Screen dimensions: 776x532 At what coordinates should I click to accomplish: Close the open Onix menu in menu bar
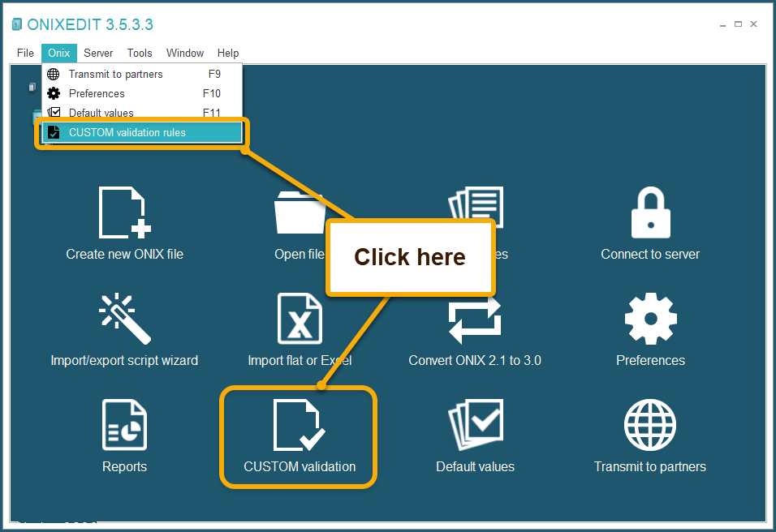pos(59,53)
